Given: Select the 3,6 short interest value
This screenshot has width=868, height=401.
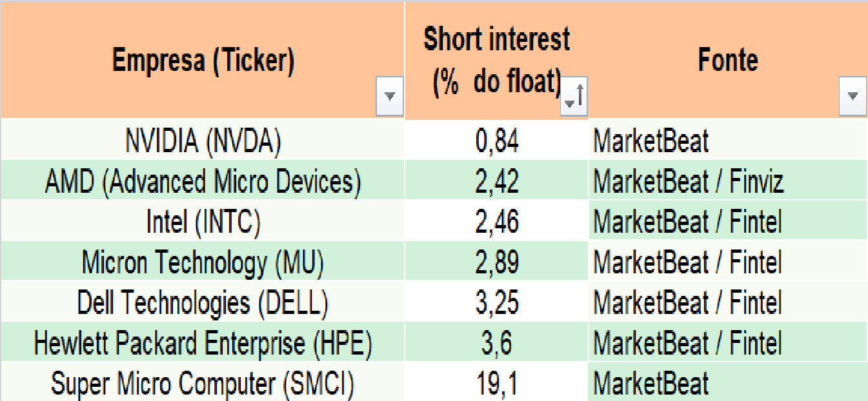Looking at the screenshot, I should [496, 343].
